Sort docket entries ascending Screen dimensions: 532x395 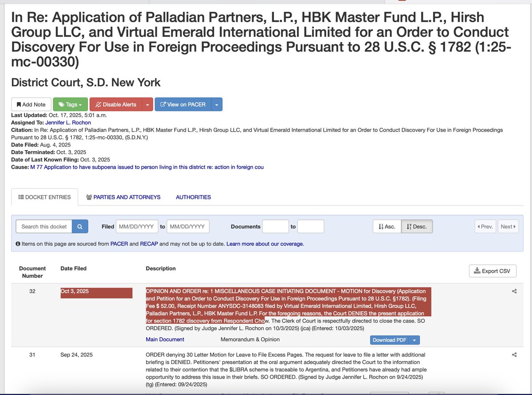click(x=387, y=226)
